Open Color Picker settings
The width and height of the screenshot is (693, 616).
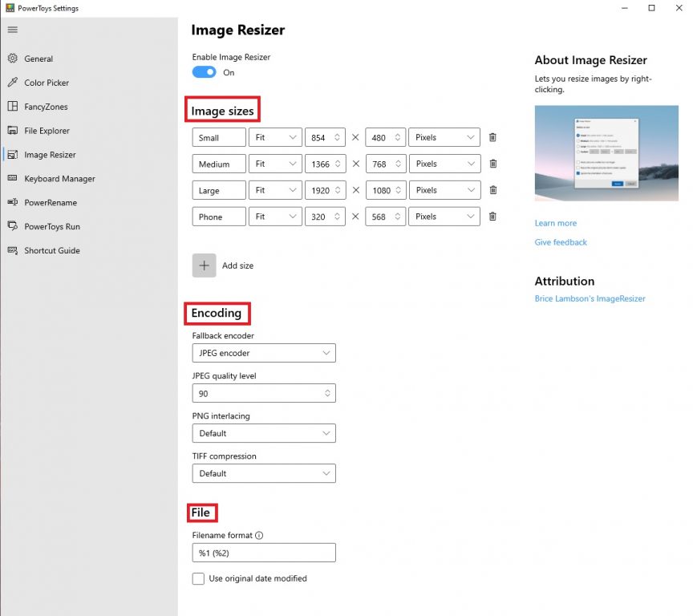coord(47,83)
